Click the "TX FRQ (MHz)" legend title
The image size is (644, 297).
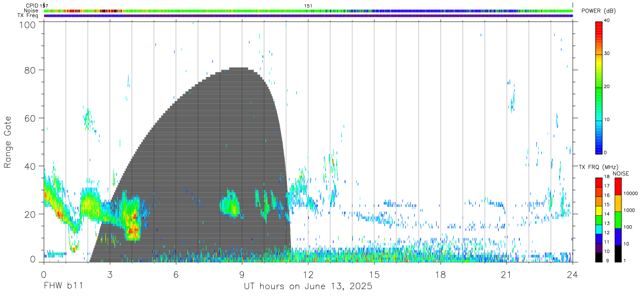[x=598, y=167]
